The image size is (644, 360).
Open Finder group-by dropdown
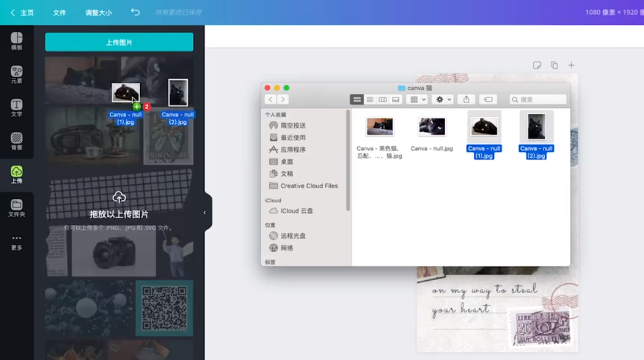(417, 99)
